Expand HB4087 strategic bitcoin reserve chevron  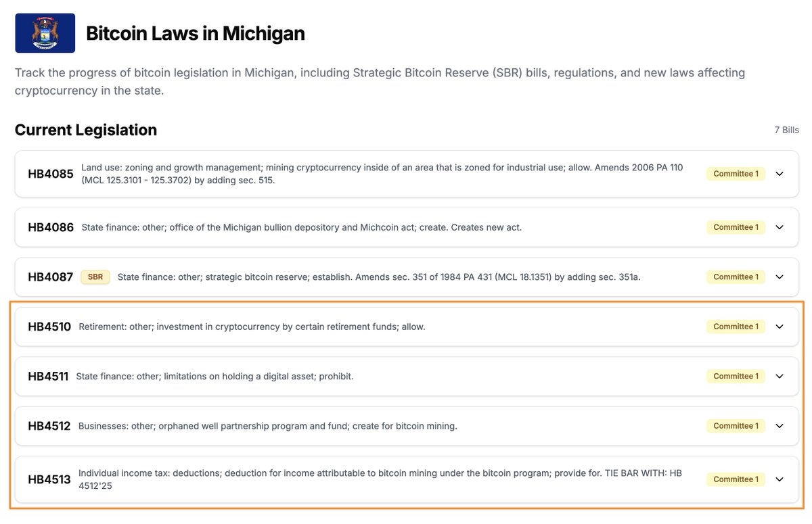pos(780,277)
